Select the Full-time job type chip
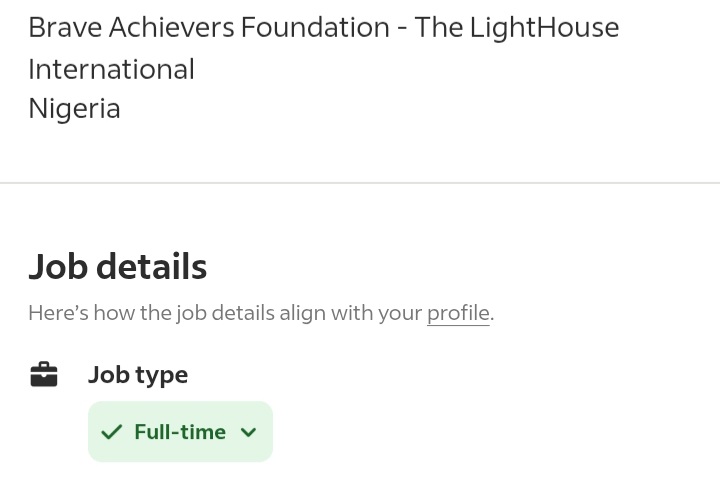 pyautogui.click(x=180, y=432)
